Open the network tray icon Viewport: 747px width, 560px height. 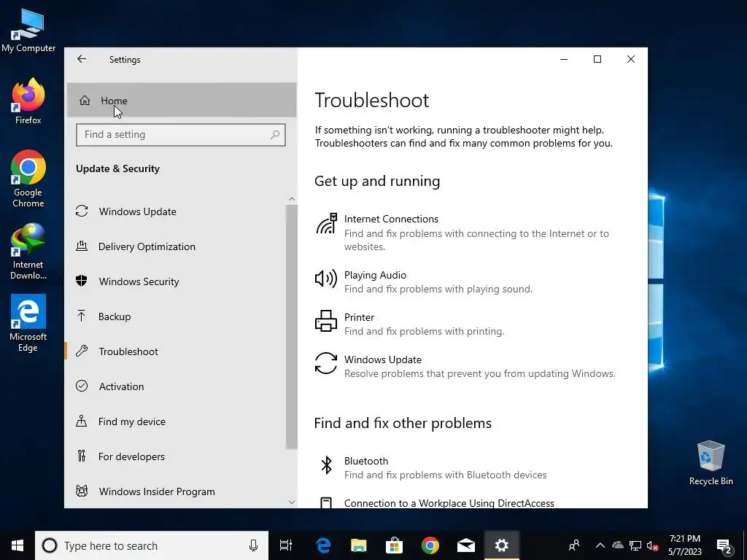click(635, 545)
